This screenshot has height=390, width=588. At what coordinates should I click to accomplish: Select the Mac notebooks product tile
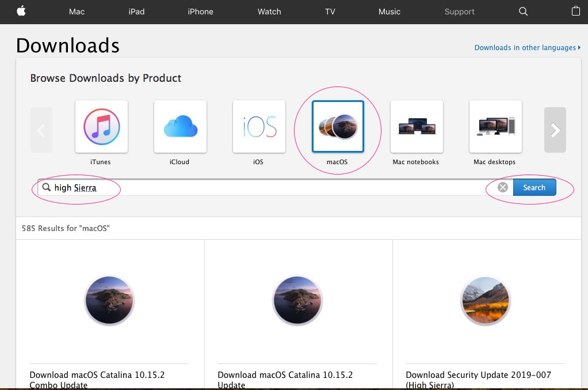click(x=417, y=127)
